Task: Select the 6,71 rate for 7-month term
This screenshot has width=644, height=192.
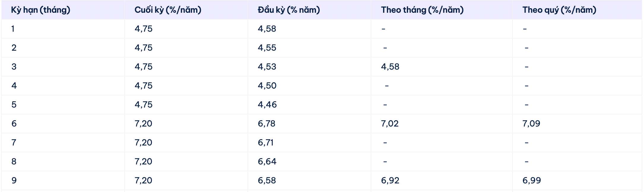Action: 266,143
